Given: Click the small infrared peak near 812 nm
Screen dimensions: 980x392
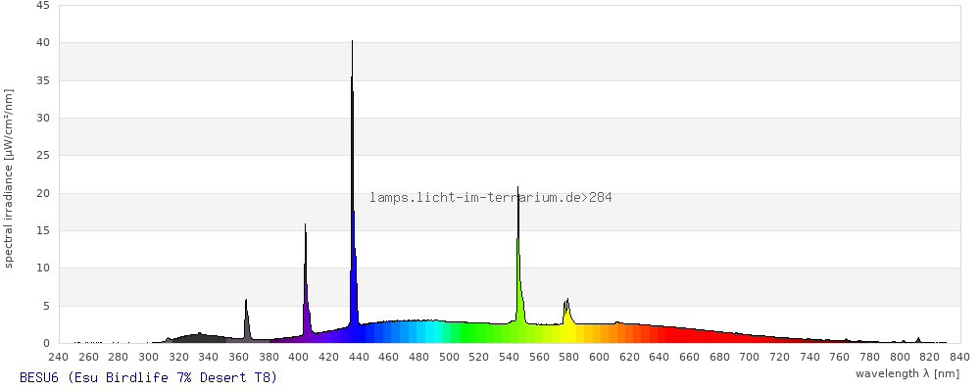Looking at the screenshot, I should coord(918,340).
